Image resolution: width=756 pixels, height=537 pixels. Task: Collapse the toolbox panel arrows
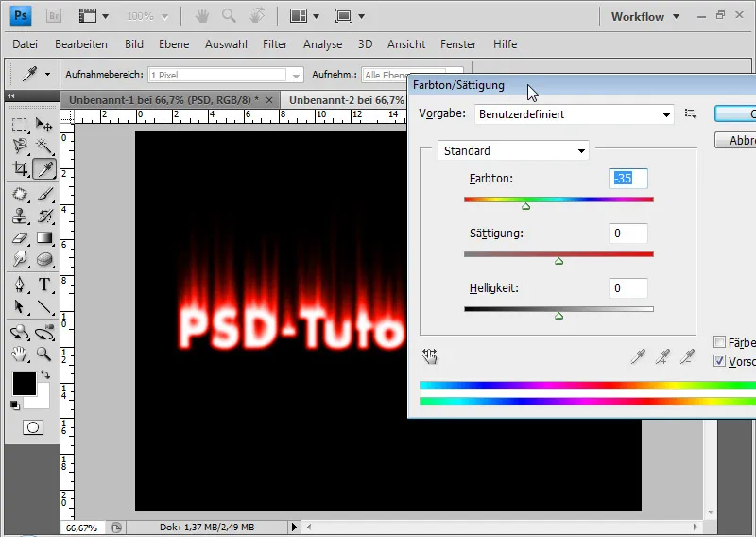10,95
